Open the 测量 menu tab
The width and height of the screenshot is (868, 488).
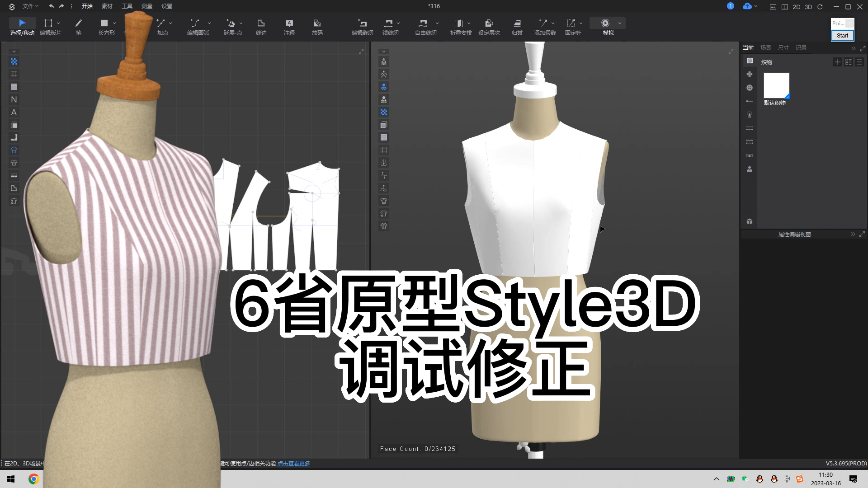[147, 6]
